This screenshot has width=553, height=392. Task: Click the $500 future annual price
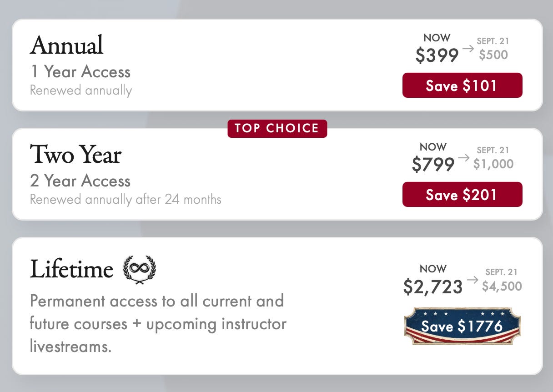pos(493,55)
